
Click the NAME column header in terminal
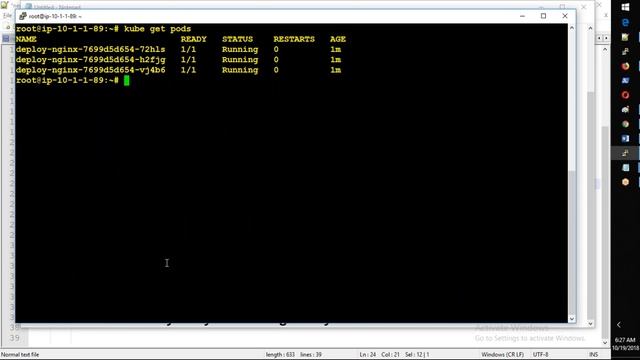click(x=26, y=39)
